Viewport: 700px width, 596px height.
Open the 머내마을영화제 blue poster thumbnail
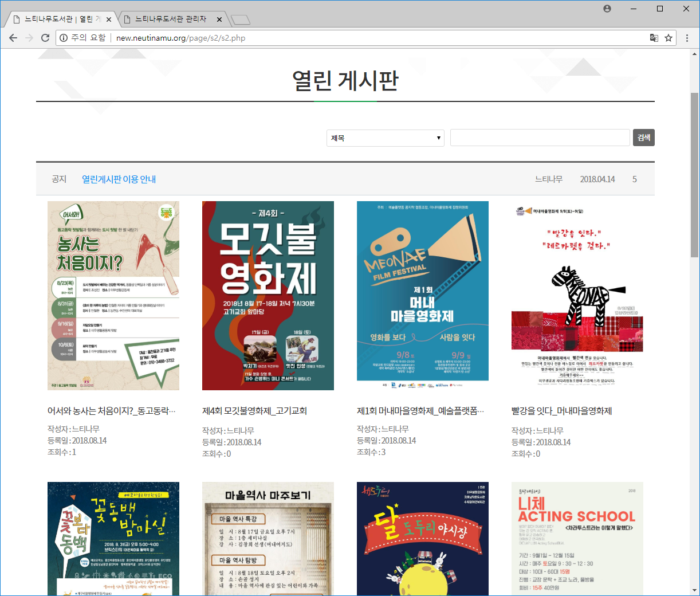[423, 296]
